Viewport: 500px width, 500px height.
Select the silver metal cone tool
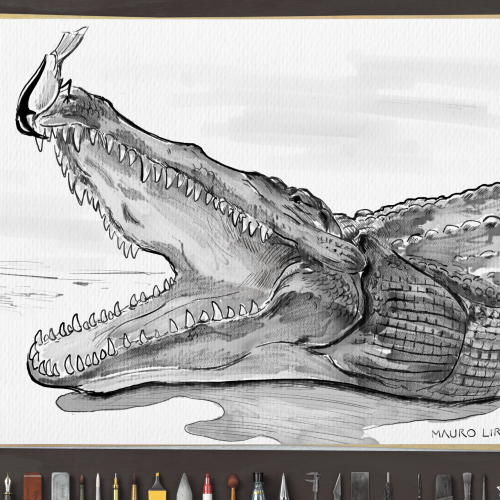tap(284, 487)
